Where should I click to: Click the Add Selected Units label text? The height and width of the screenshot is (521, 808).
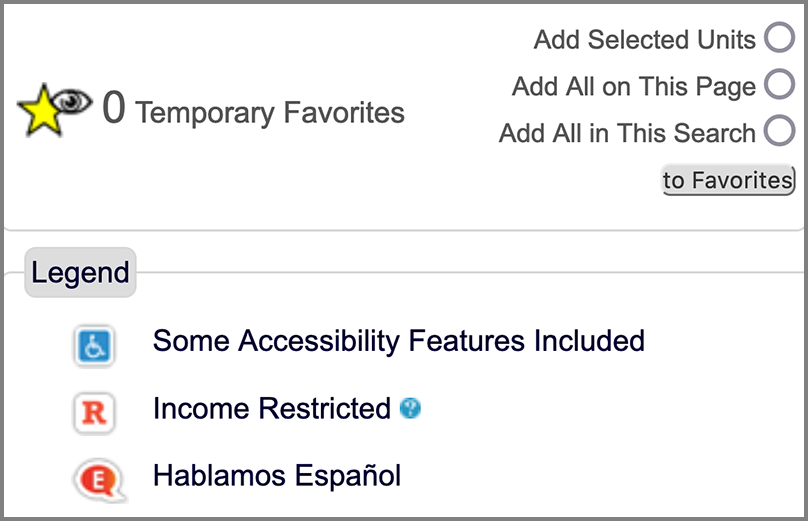coord(645,40)
